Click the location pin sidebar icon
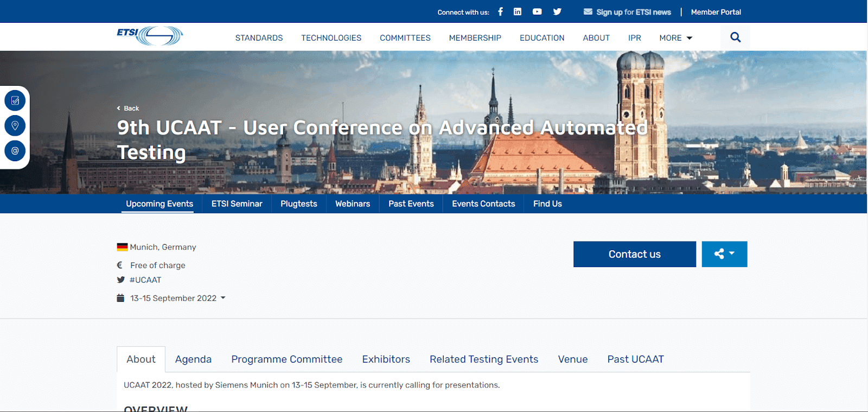868x412 pixels. [15, 125]
